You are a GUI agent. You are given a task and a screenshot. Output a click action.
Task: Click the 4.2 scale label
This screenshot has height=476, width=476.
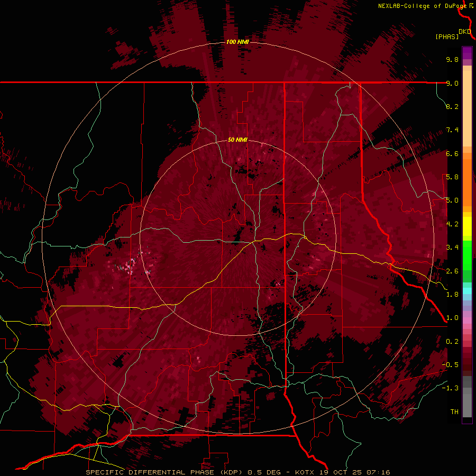452,224
